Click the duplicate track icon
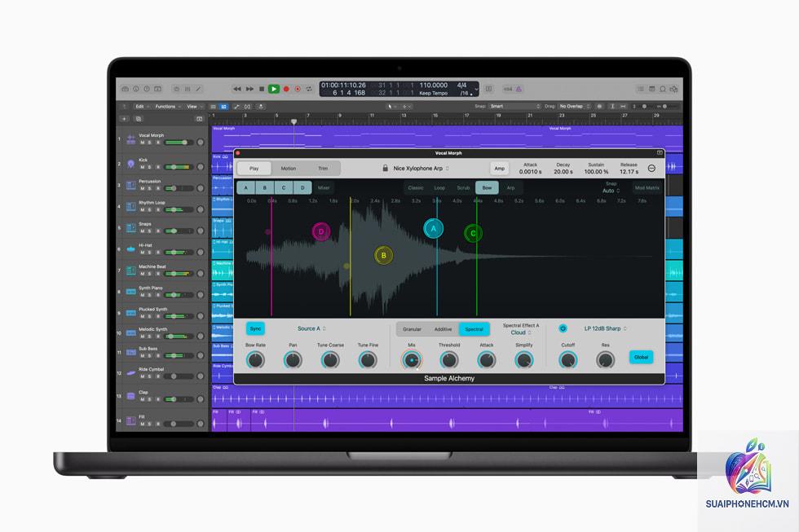799x532 pixels. click(138, 119)
